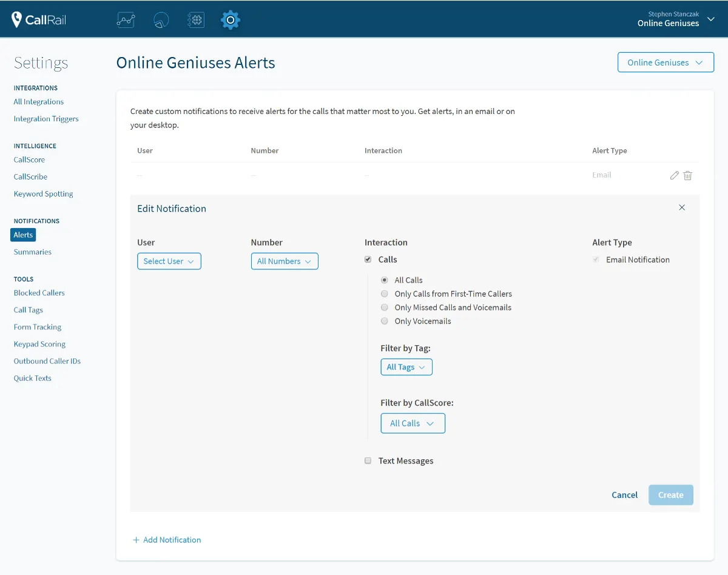728x575 pixels.
Task: Open the Summaries notifications page
Action: [x=33, y=252]
